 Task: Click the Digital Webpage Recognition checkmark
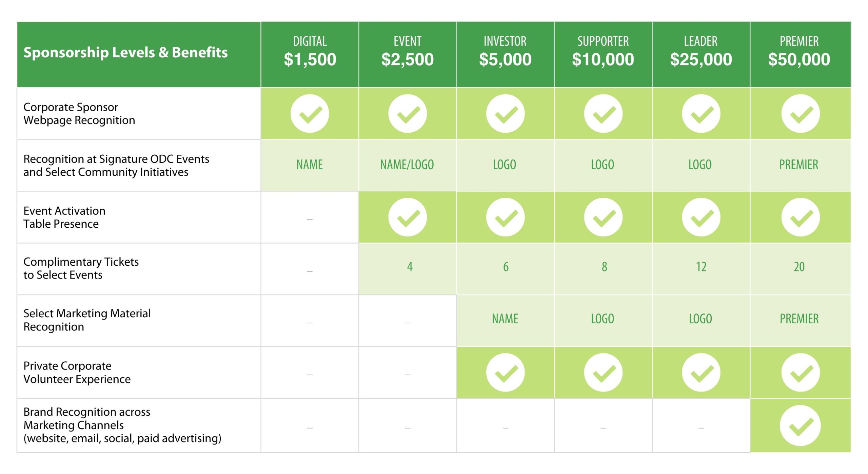310,113
